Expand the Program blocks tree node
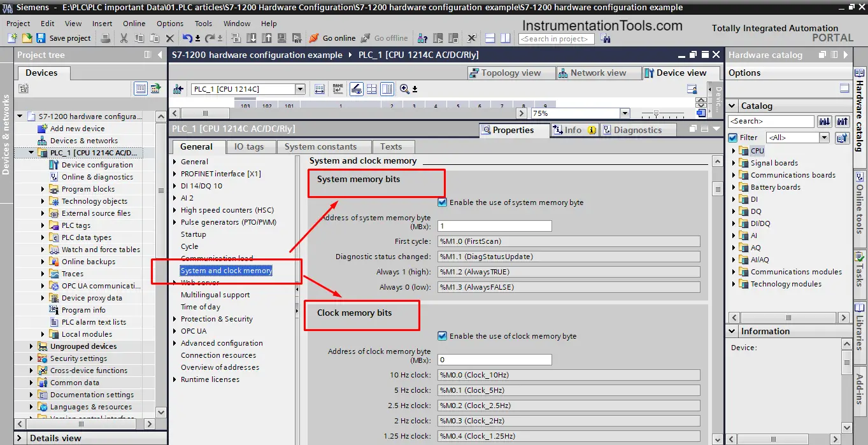 click(x=43, y=189)
